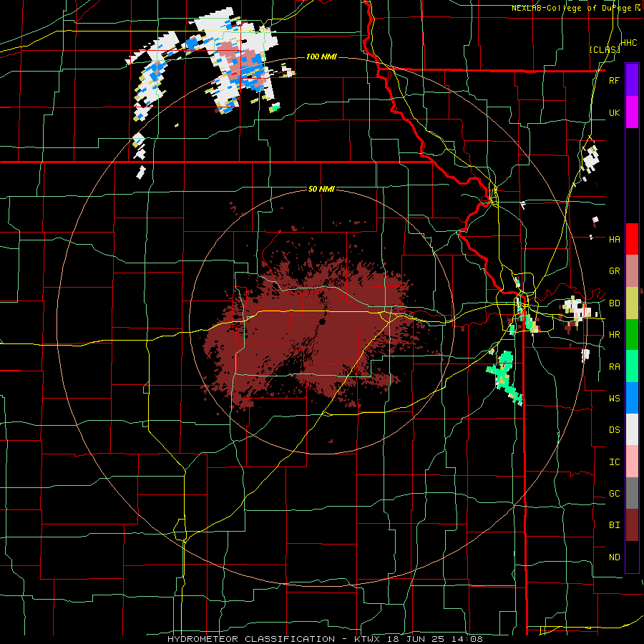This screenshot has height=644, width=644.
Task: Click the [CLAS] units label
Action: (605, 49)
